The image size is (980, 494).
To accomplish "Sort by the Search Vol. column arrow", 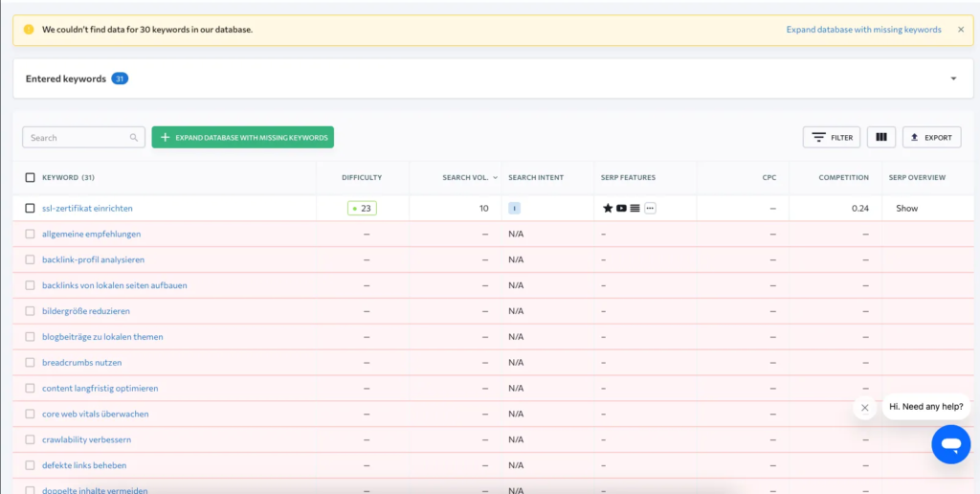I will pyautogui.click(x=495, y=177).
